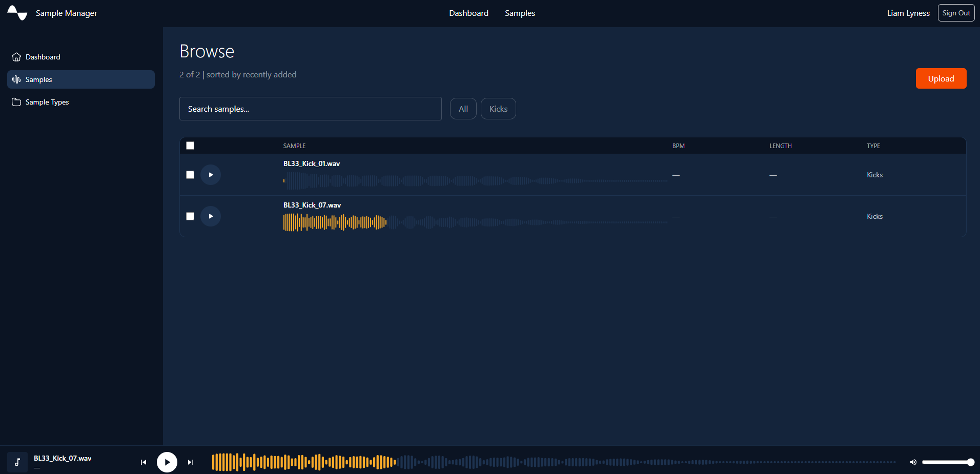Play the BL33_Kick_07.wav row sample
The image size is (980, 474).
[x=211, y=216]
